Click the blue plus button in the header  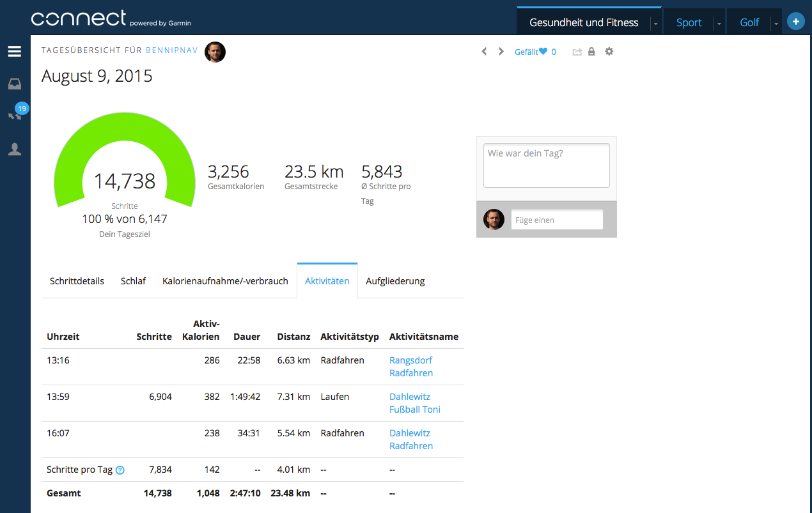[795, 22]
